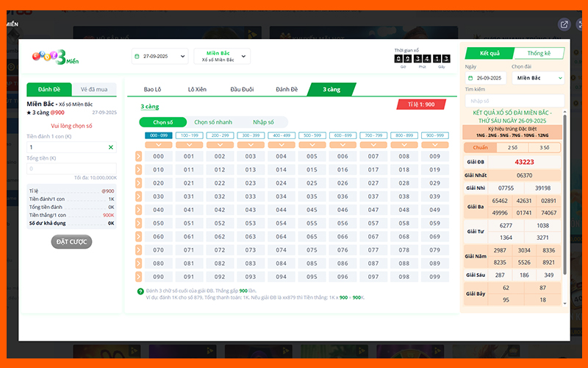
Task: Select range 300 - 399
Action: point(251,135)
